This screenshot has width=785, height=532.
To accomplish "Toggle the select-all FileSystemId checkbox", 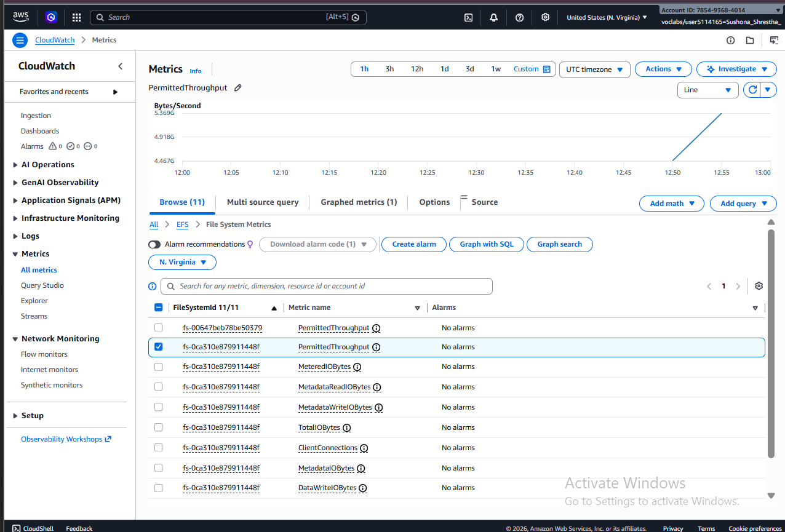I will tap(158, 308).
